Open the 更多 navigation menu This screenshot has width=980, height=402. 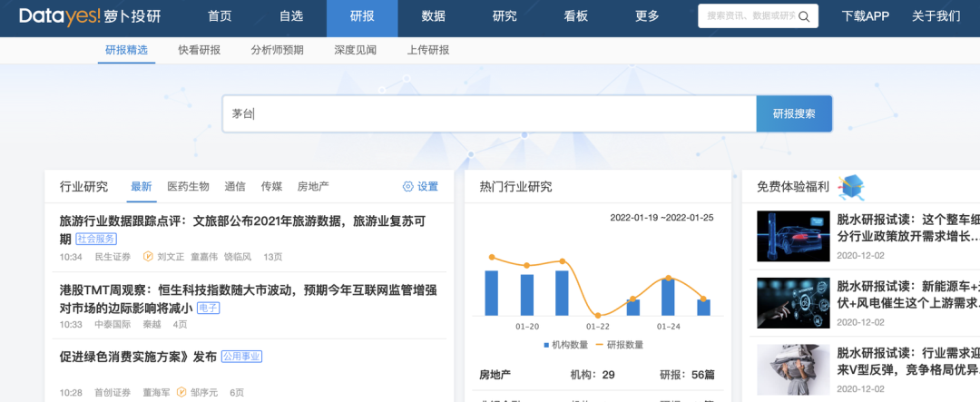[647, 17]
